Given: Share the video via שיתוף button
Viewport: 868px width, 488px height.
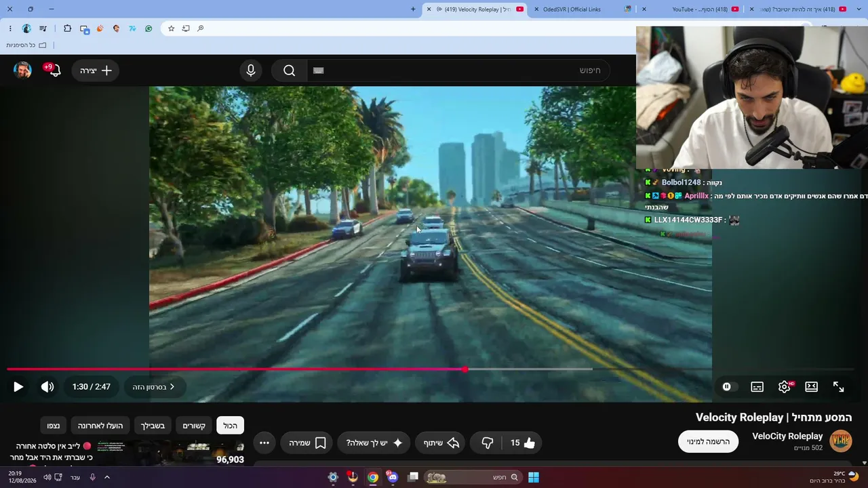Looking at the screenshot, I should pyautogui.click(x=441, y=443).
